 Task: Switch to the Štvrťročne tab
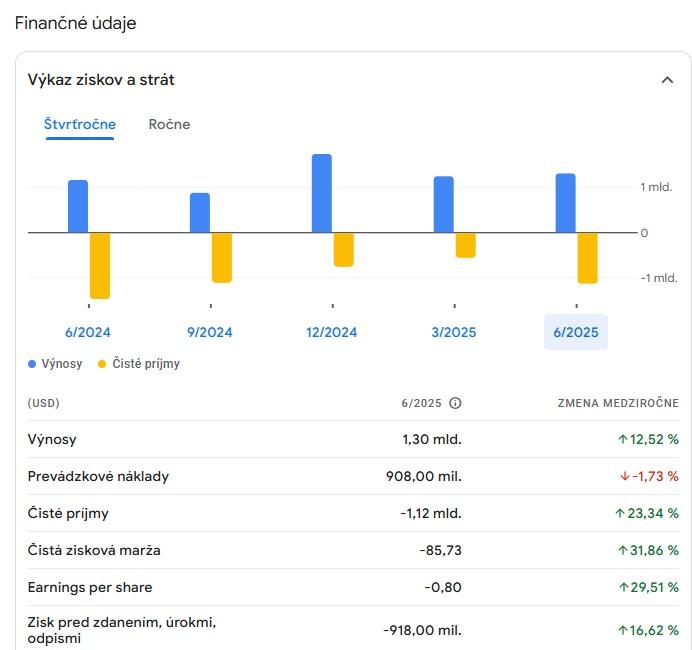pyautogui.click(x=80, y=125)
